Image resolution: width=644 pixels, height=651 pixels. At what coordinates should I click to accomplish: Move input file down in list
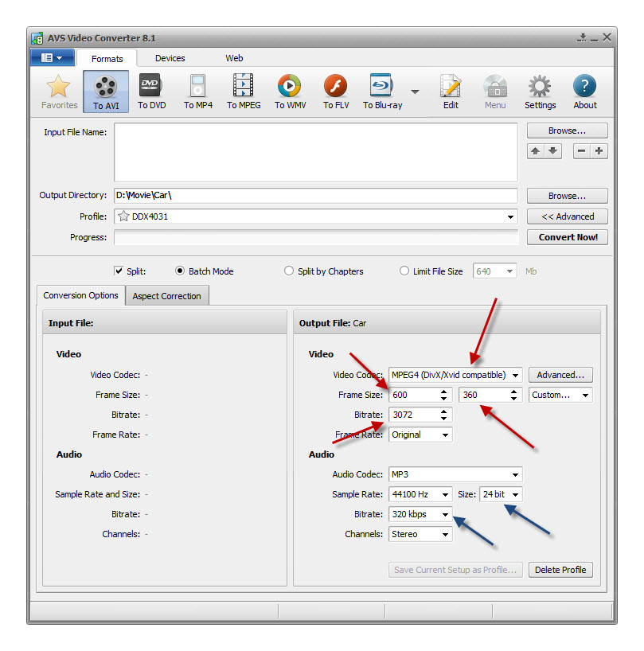552,150
